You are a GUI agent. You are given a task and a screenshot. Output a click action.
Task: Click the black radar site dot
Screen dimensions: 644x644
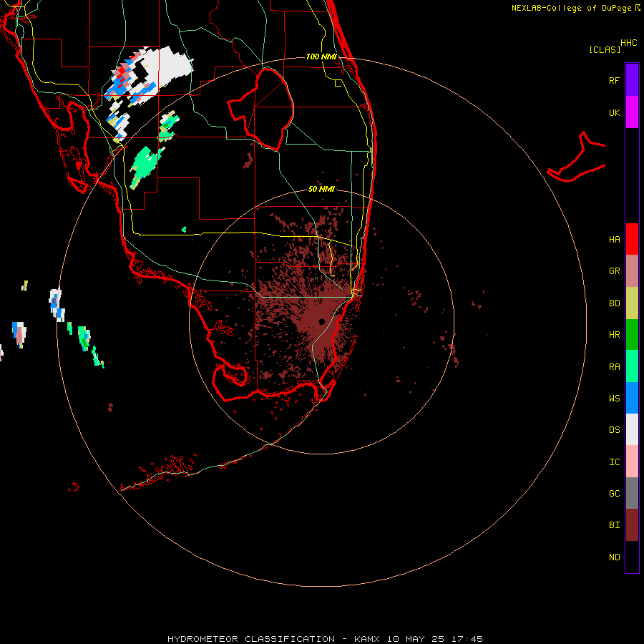point(321,321)
